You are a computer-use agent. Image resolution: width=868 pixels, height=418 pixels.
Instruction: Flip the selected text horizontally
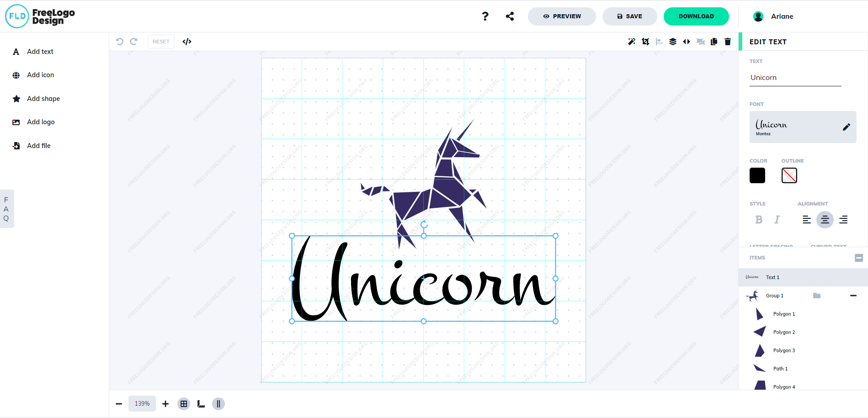(687, 41)
